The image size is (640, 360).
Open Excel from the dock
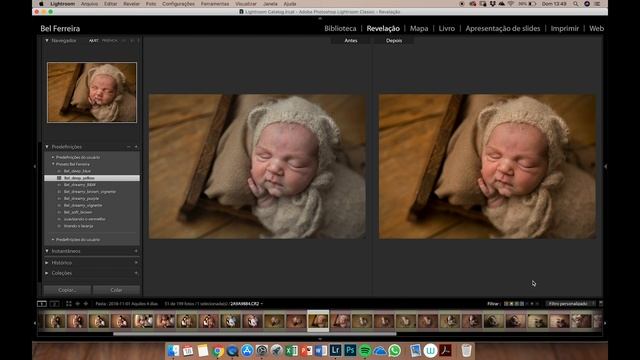[x=291, y=350]
